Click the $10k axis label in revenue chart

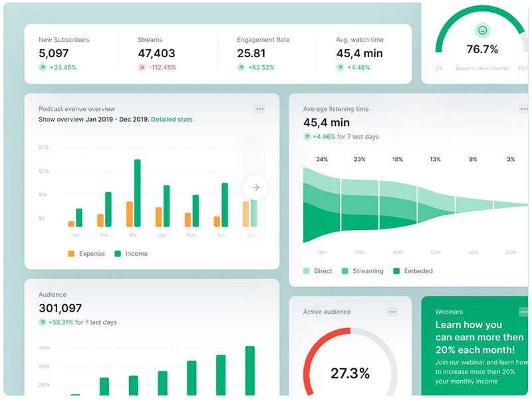[44, 171]
